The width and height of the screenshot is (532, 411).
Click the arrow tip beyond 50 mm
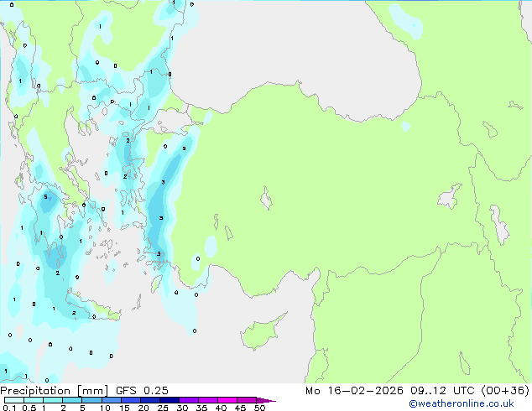click(x=266, y=400)
